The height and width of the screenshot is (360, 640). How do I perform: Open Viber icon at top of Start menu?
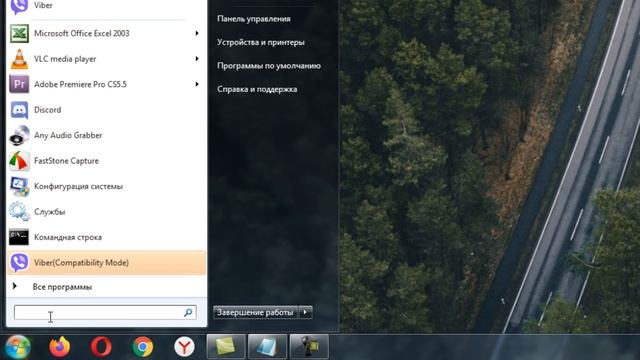pos(19,6)
